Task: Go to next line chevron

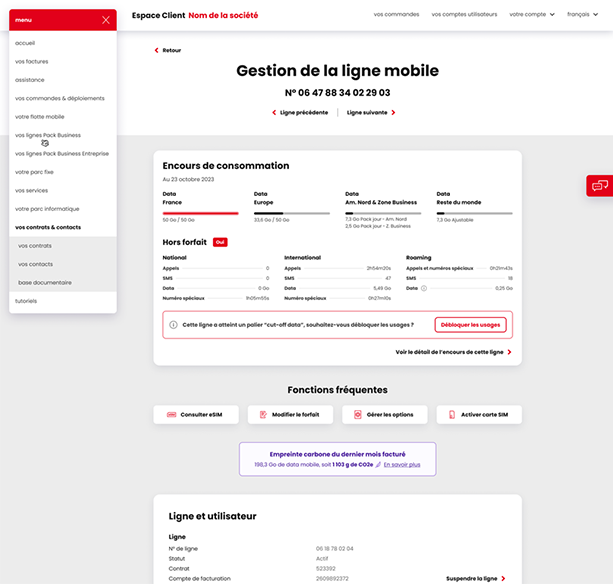Action: (x=393, y=113)
